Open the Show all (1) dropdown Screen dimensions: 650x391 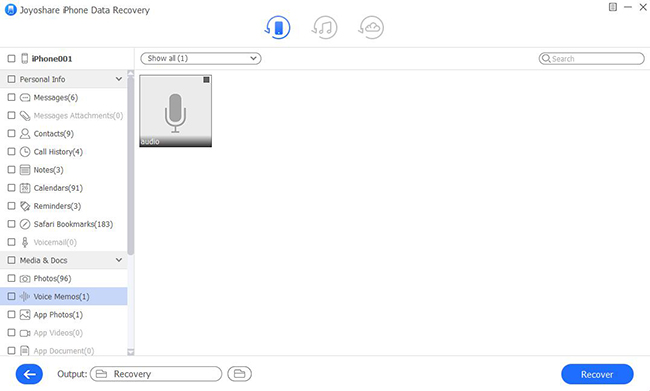point(201,58)
